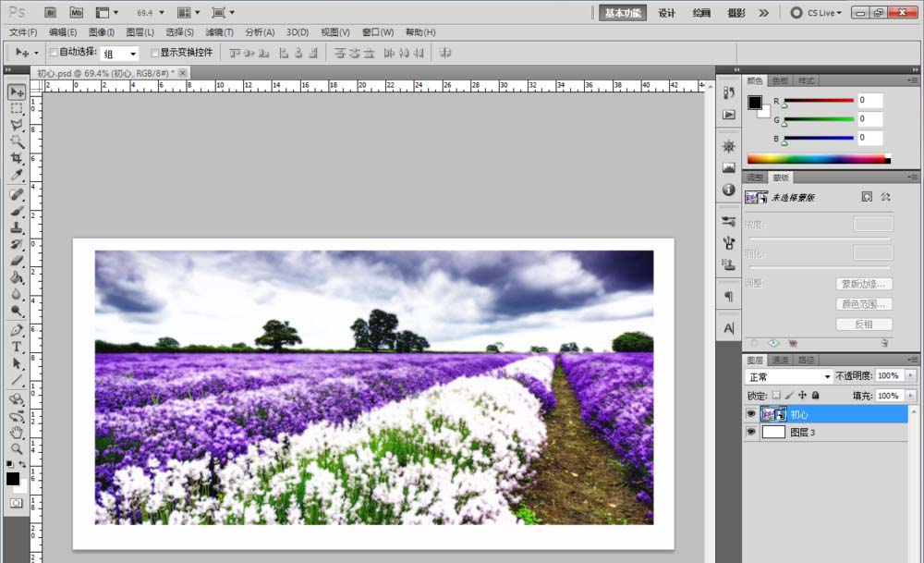Switch to the 基本功能 workspace
Image resolution: width=924 pixels, height=563 pixels.
622,13
